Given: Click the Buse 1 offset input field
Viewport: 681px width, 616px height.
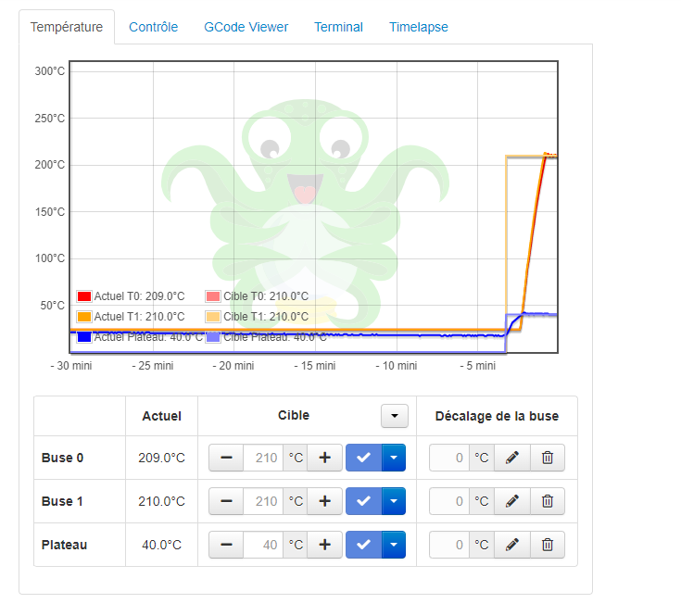Looking at the screenshot, I should (449, 501).
